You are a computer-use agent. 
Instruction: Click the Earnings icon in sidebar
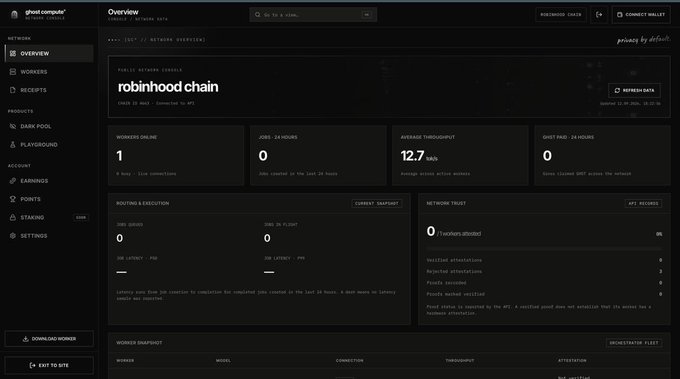pyautogui.click(x=13, y=181)
